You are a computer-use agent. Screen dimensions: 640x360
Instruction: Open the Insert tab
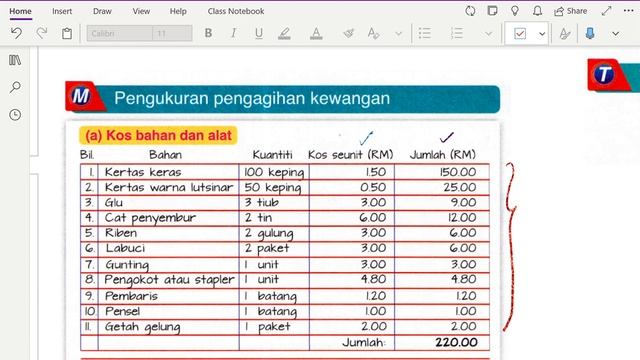pyautogui.click(x=62, y=11)
